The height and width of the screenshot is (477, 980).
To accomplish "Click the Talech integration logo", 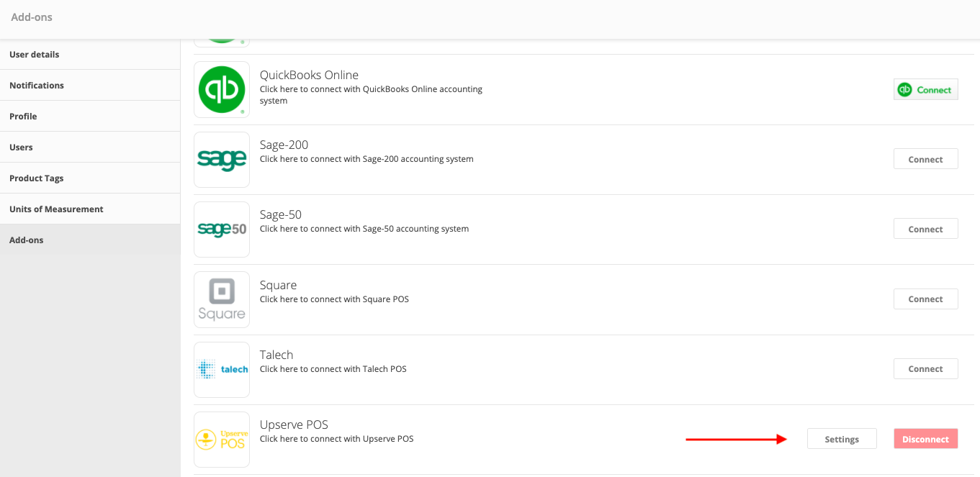I will (x=221, y=369).
